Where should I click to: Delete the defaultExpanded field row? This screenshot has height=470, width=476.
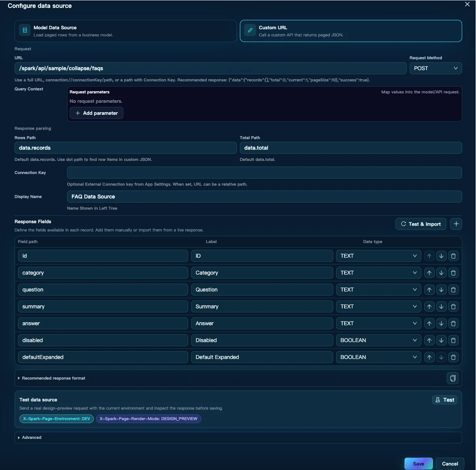[x=453, y=357]
